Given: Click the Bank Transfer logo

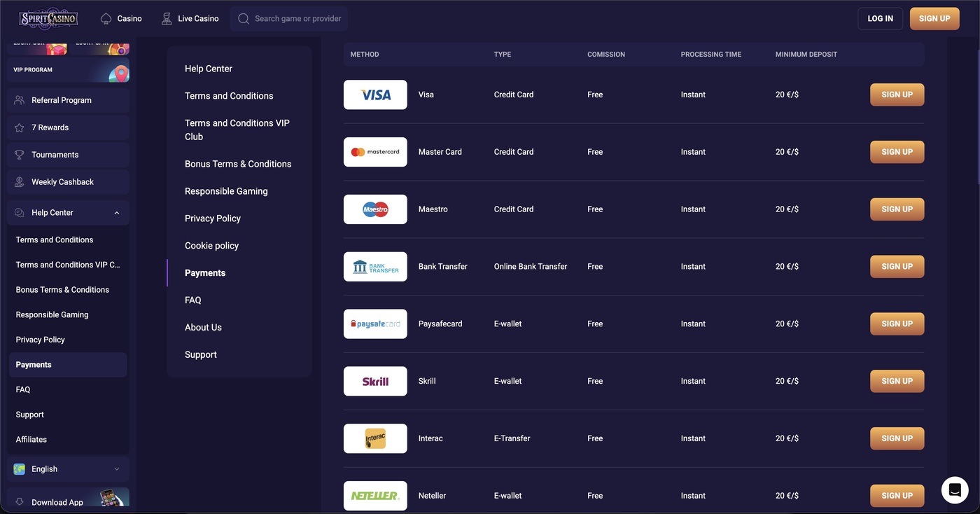Looking at the screenshot, I should (x=375, y=267).
